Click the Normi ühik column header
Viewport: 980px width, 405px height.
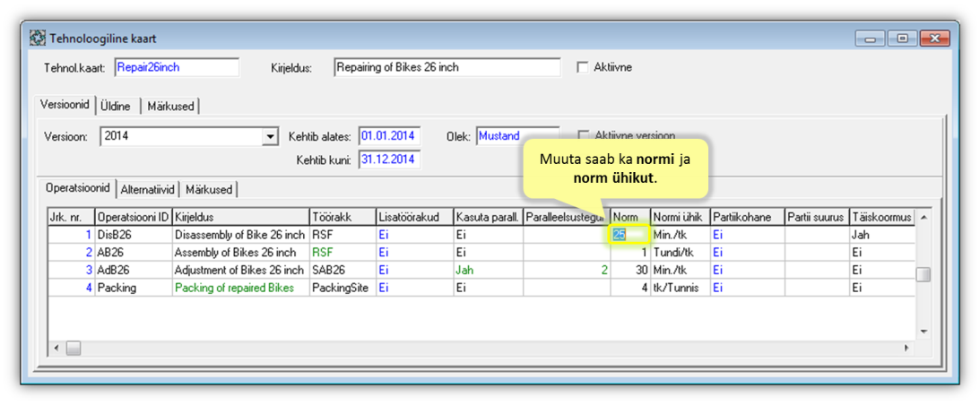[680, 217]
